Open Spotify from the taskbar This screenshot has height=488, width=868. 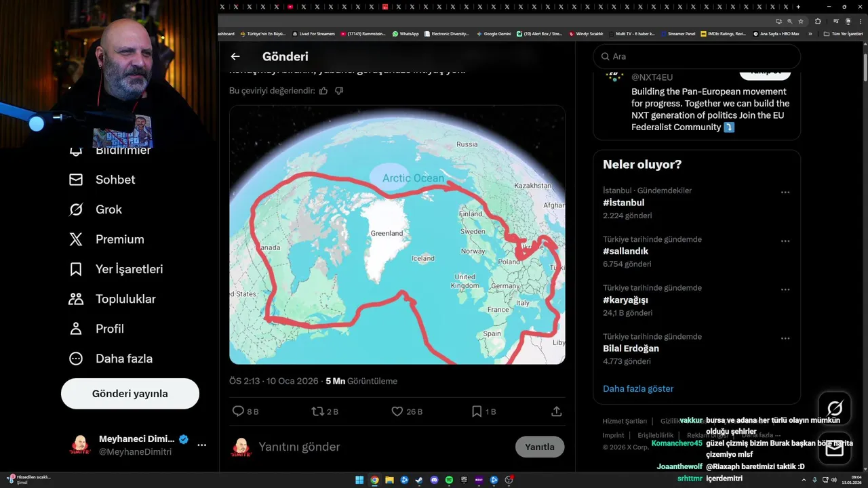(x=449, y=480)
